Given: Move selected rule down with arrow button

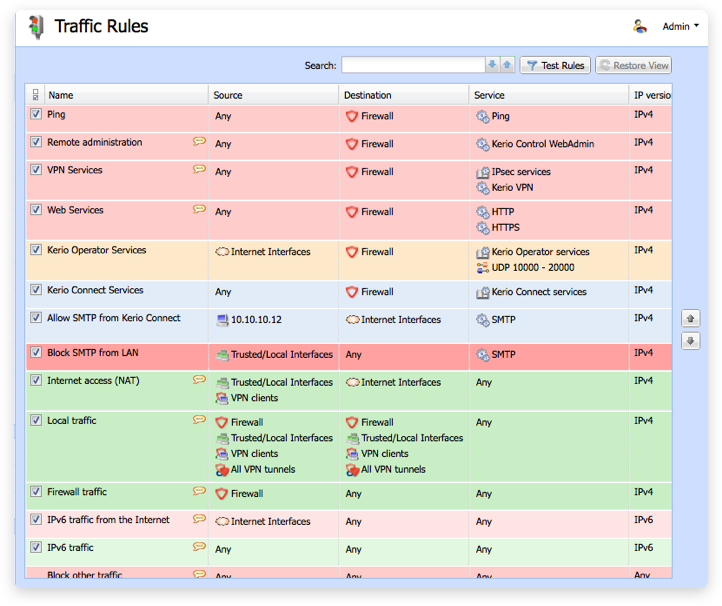Looking at the screenshot, I should click(x=690, y=342).
